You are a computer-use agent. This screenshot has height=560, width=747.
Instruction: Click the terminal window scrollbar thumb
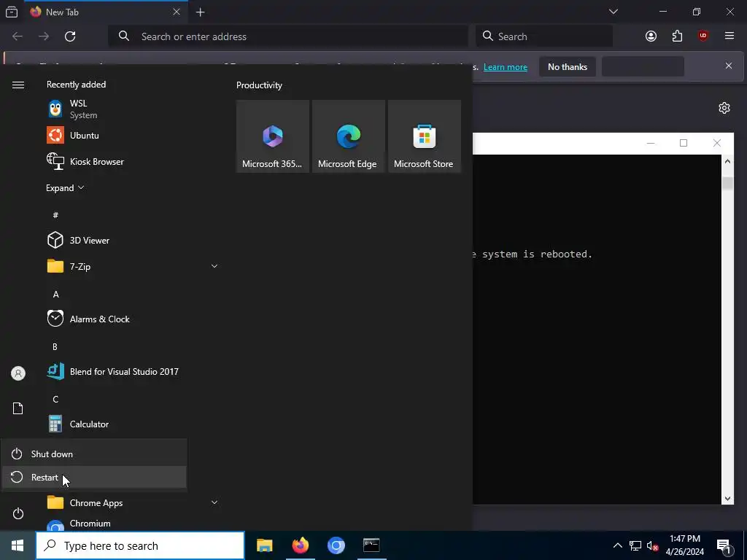[x=727, y=183]
